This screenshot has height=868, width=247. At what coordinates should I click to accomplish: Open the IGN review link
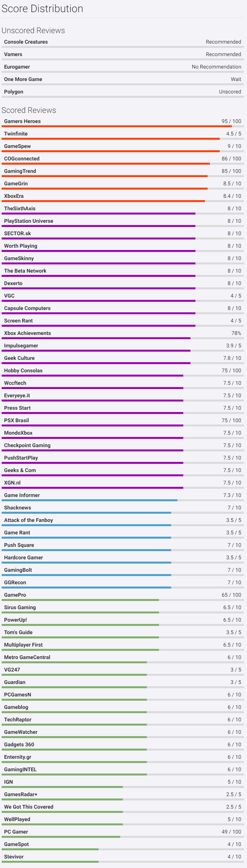coord(9,782)
